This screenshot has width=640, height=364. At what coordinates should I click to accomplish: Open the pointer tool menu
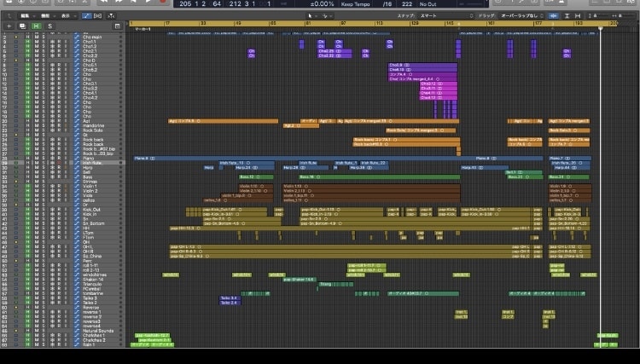(x=311, y=16)
